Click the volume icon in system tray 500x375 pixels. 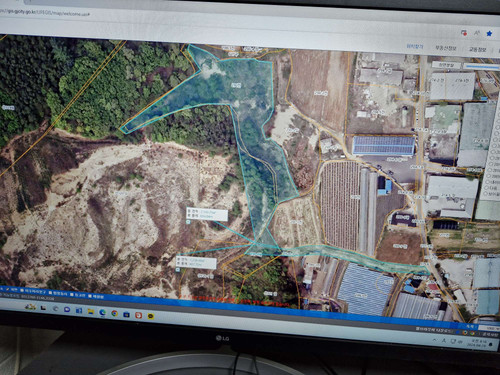460,342
